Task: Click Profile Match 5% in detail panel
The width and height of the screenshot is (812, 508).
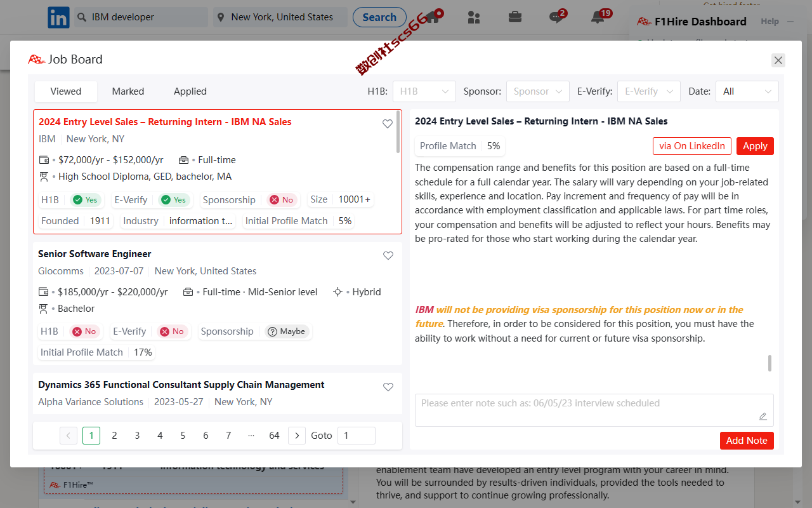Action: [x=460, y=146]
